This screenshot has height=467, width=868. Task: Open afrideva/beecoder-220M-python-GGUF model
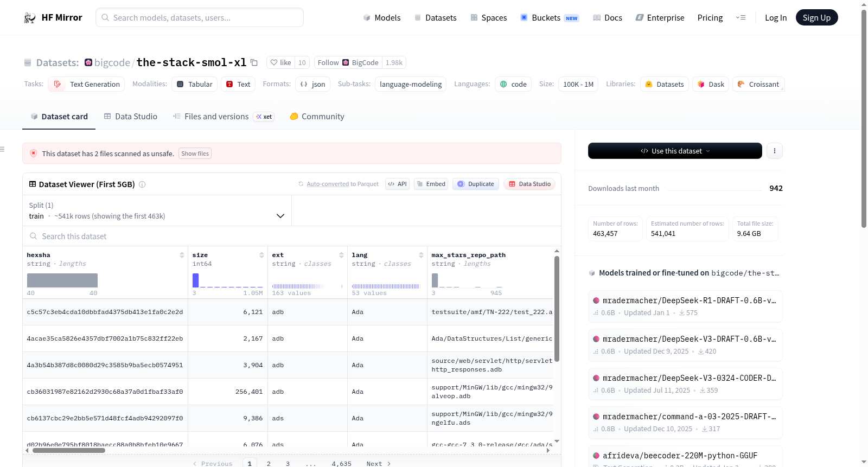[685, 457]
